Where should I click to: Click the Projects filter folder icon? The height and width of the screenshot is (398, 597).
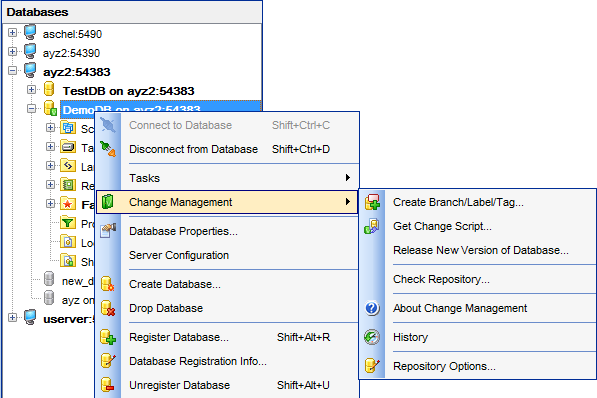(x=68, y=223)
